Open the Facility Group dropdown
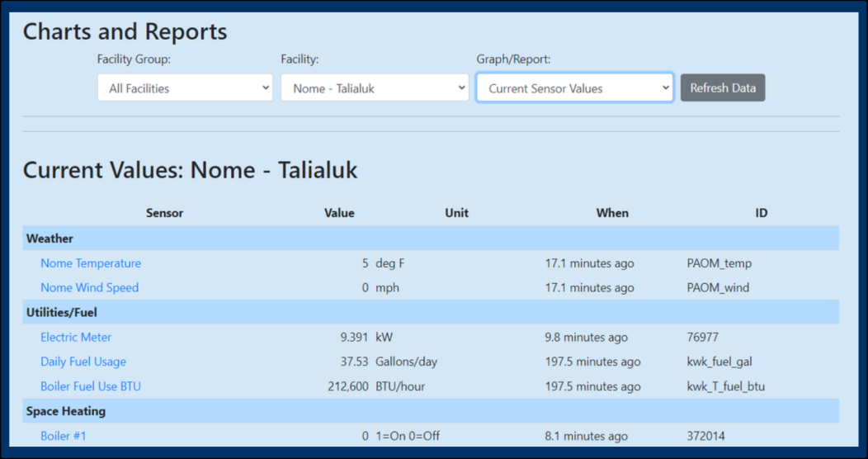The image size is (868, 459). tap(185, 88)
